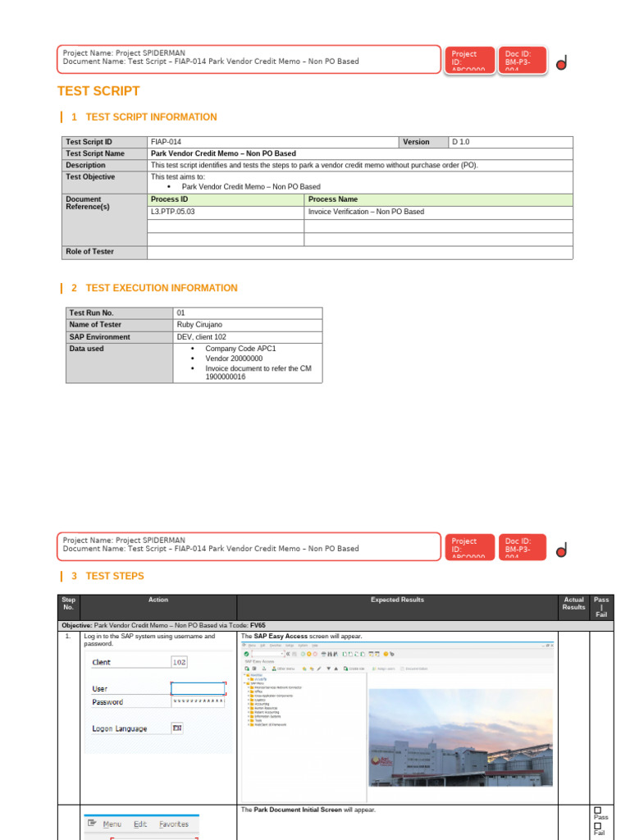The width and height of the screenshot is (630, 840).
Task: Click the 'Document Reference(s)' label cell
Action: point(104,220)
